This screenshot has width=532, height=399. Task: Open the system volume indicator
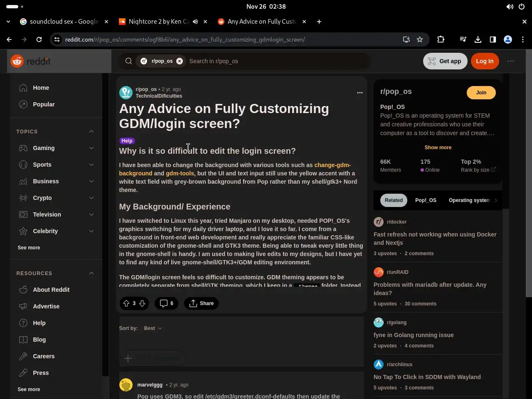(510, 7)
